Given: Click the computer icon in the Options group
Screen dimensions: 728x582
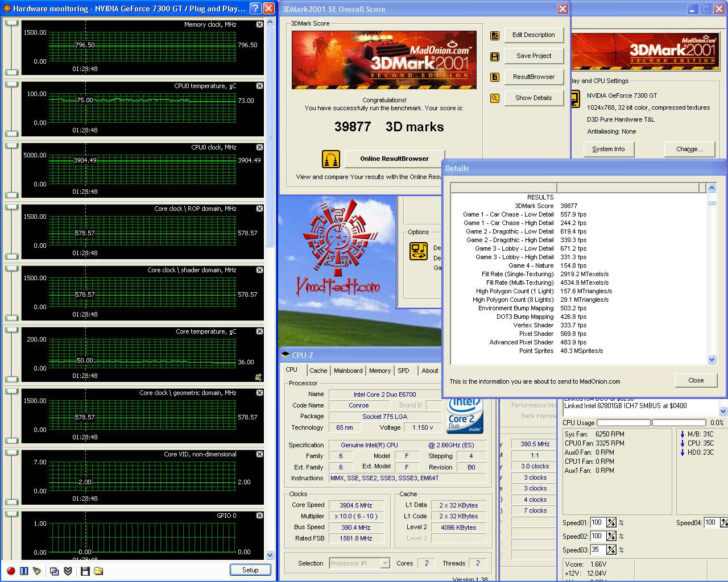Looking at the screenshot, I should [x=419, y=251].
